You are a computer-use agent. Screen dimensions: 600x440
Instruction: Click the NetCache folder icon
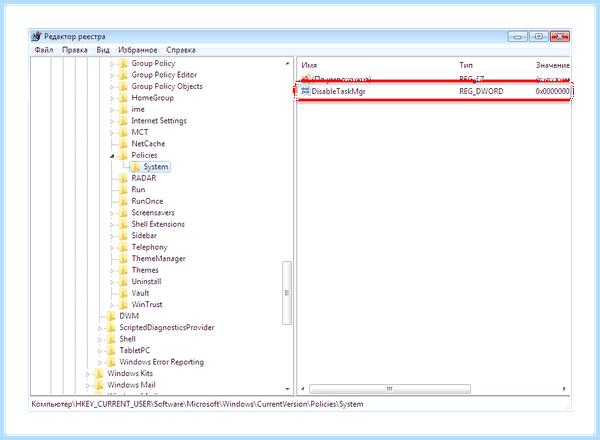tap(123, 144)
